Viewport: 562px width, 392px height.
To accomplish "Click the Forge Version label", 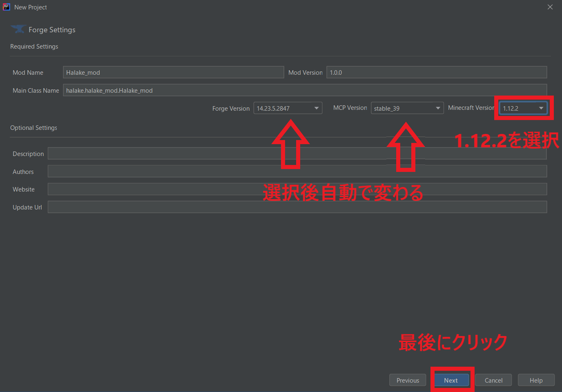I will click(x=231, y=108).
